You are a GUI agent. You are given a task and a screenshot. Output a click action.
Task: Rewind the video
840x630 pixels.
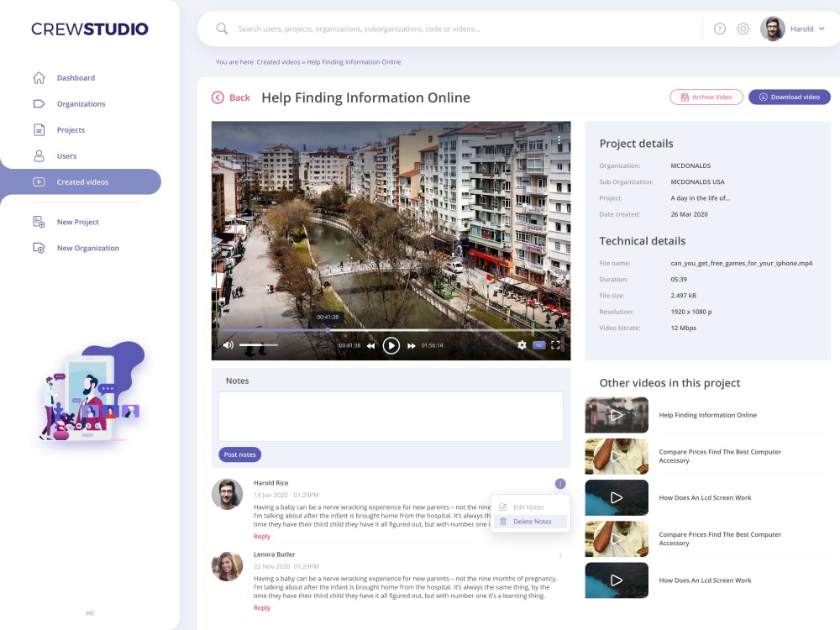pyautogui.click(x=370, y=345)
